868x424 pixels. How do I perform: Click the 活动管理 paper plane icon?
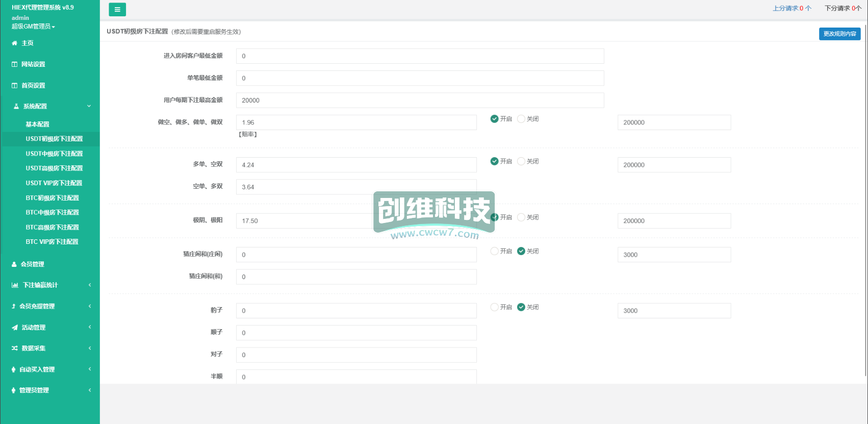point(15,328)
